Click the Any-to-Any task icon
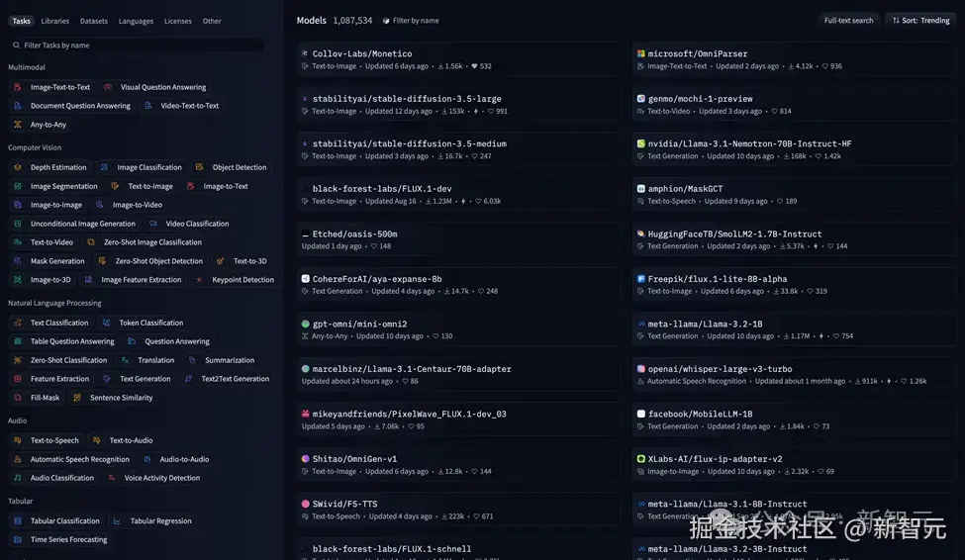The image size is (965, 560). (18, 125)
